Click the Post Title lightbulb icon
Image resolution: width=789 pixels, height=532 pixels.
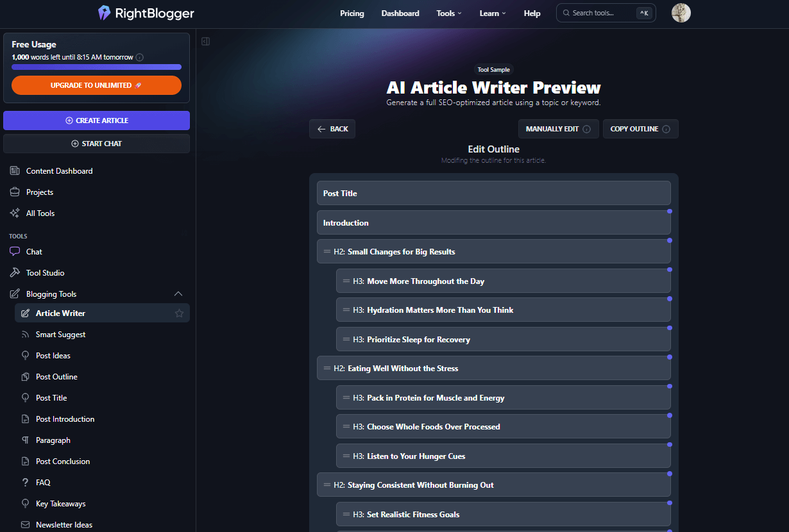(x=26, y=398)
